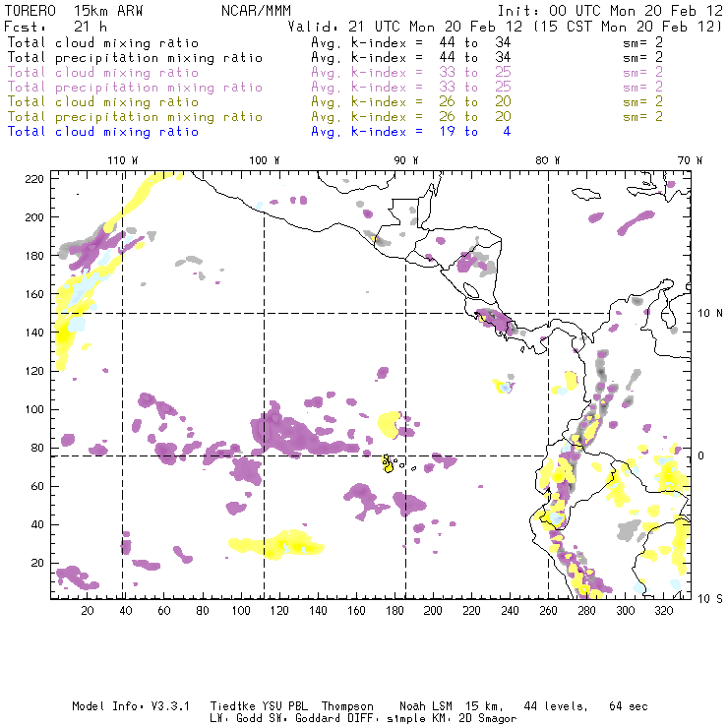Click the "110 W" longitude label
This screenshot has height=728, width=728.
point(123,160)
